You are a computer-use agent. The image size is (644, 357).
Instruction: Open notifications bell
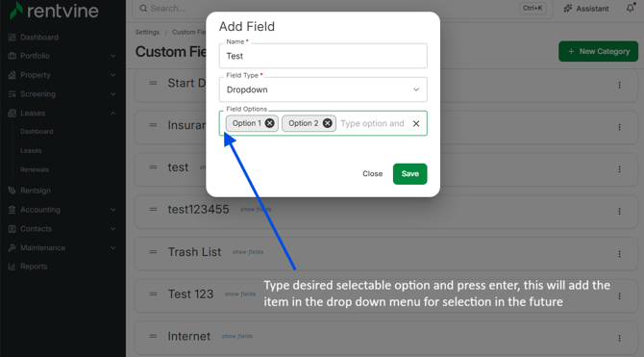pos(630,8)
